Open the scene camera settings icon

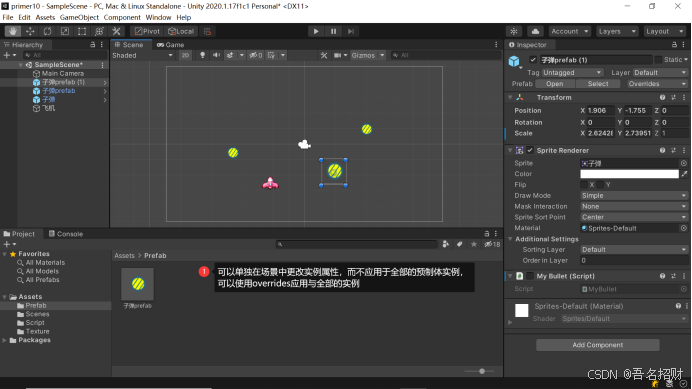point(338,55)
